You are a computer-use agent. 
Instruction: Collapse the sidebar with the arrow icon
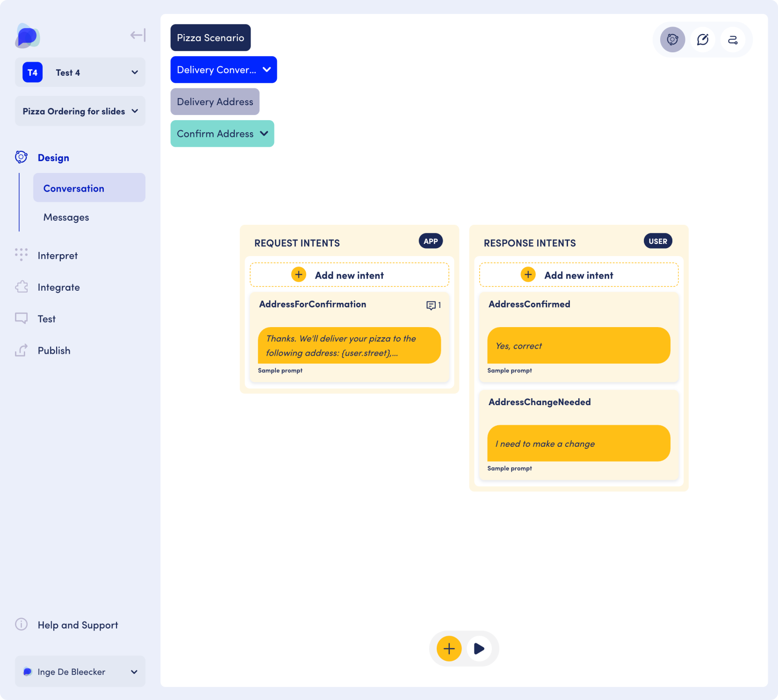point(138,36)
